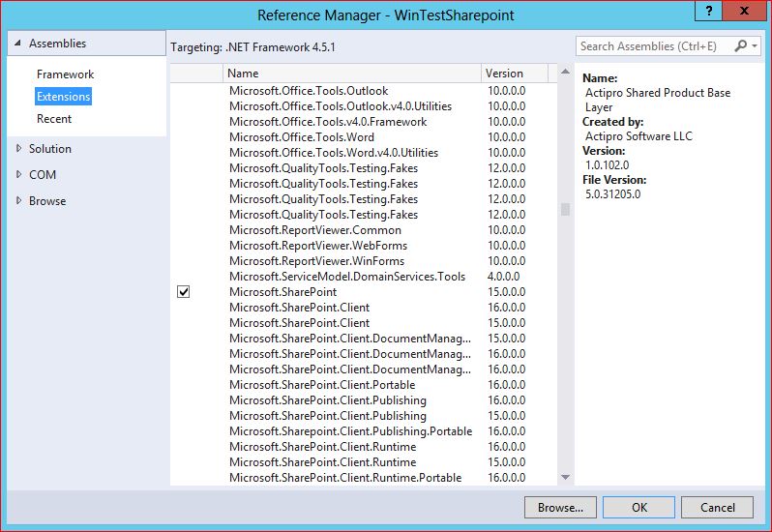Select Microsoft.SharePoint.Client.Publishing version 15.0.0.0

tap(364, 416)
